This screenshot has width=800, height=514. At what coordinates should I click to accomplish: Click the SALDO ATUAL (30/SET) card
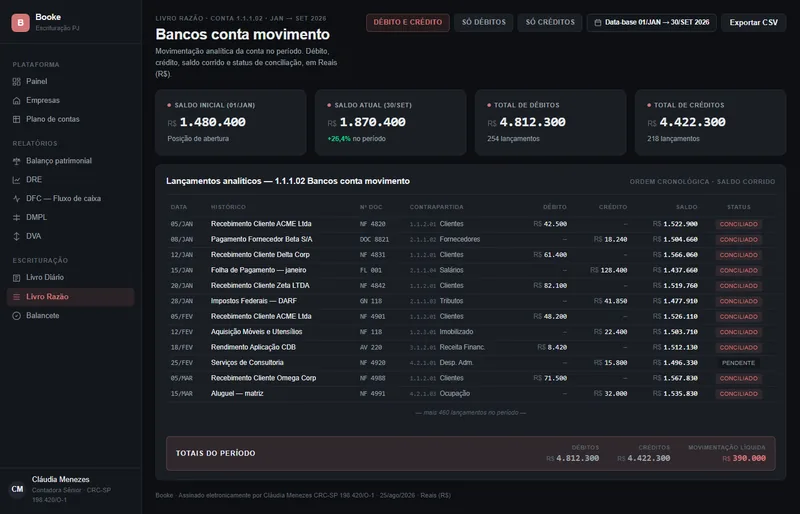(390, 123)
